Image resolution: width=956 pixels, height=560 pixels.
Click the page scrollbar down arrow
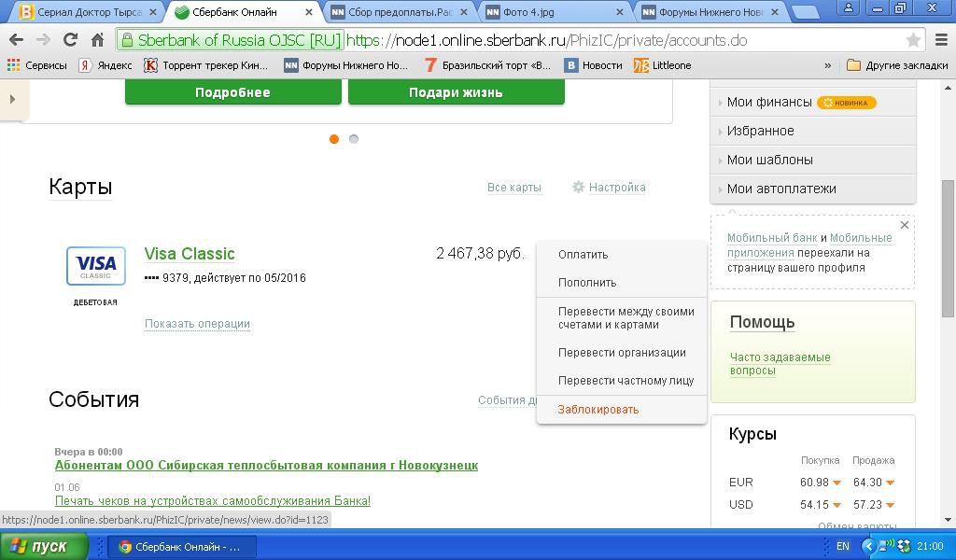pyautogui.click(x=949, y=520)
